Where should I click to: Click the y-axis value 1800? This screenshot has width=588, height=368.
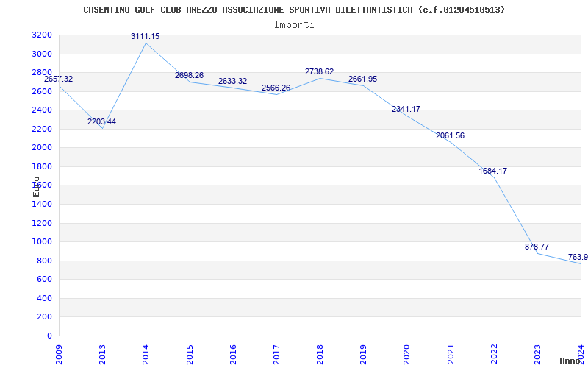coord(43,167)
